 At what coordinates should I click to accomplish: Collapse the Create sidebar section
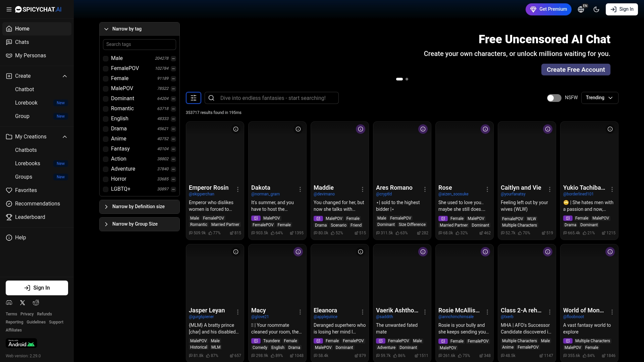37,76
